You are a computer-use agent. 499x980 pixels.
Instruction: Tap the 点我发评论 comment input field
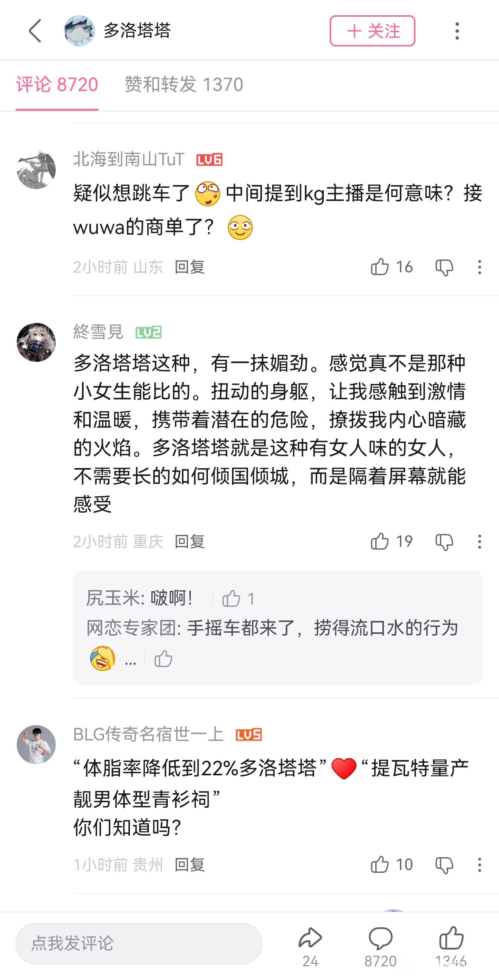(139, 943)
